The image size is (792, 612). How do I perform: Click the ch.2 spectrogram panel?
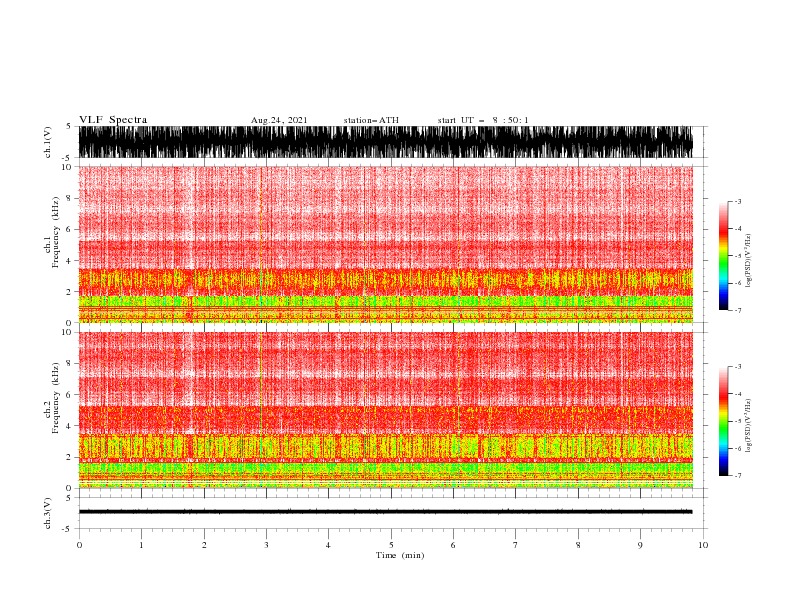click(x=385, y=410)
